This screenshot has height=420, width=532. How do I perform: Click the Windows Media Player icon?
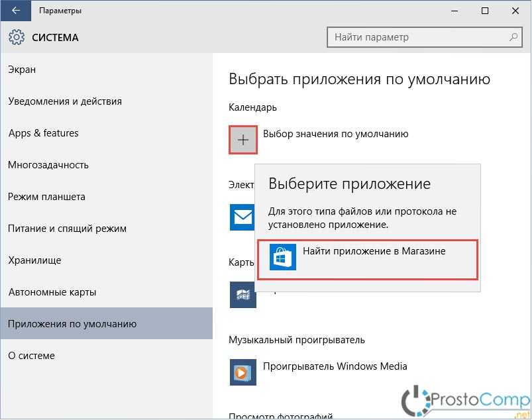tap(242, 372)
